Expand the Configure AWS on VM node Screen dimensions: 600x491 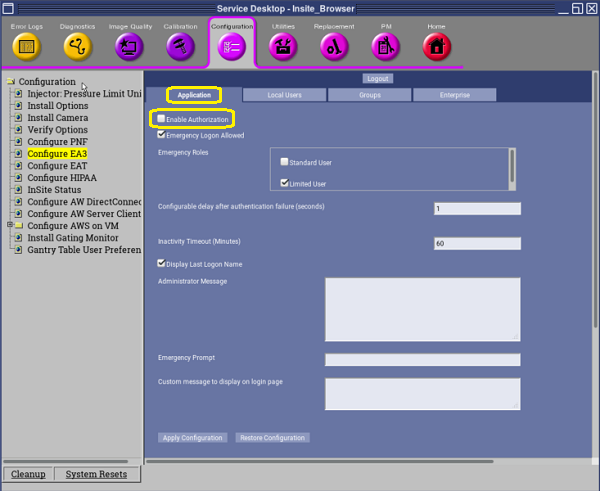tap(9, 225)
